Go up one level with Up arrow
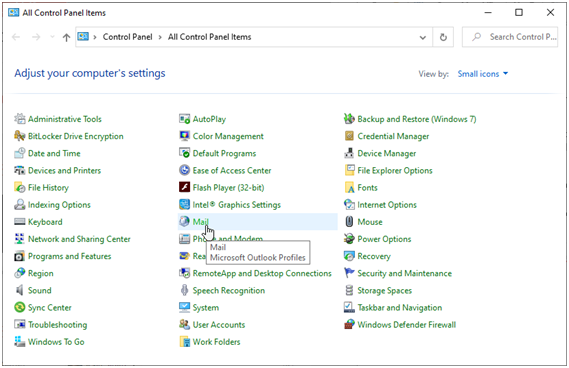Viewport: 569px width, 368px height. (x=66, y=37)
